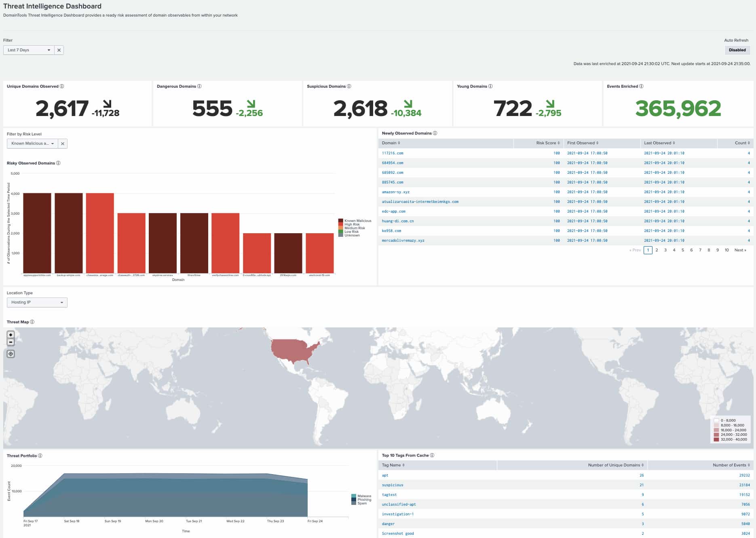Open info icon beside Newly Observed Domains
756x538 pixels.
pyautogui.click(x=435, y=133)
